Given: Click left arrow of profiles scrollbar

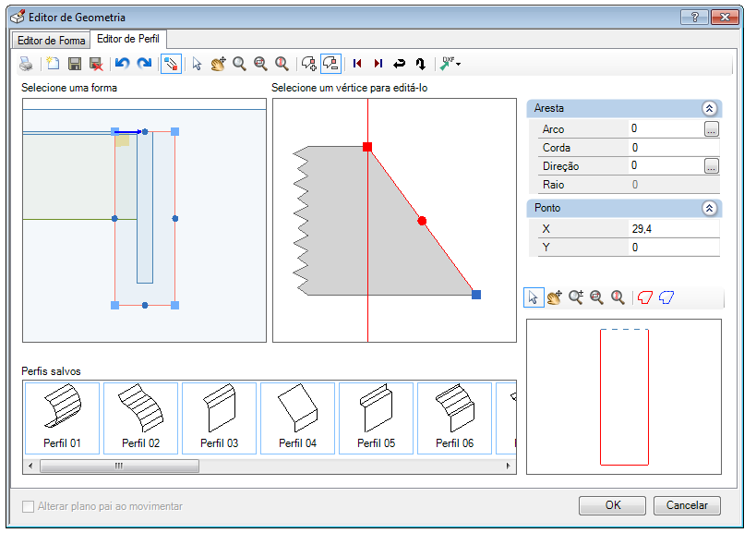Looking at the screenshot, I should click(30, 466).
